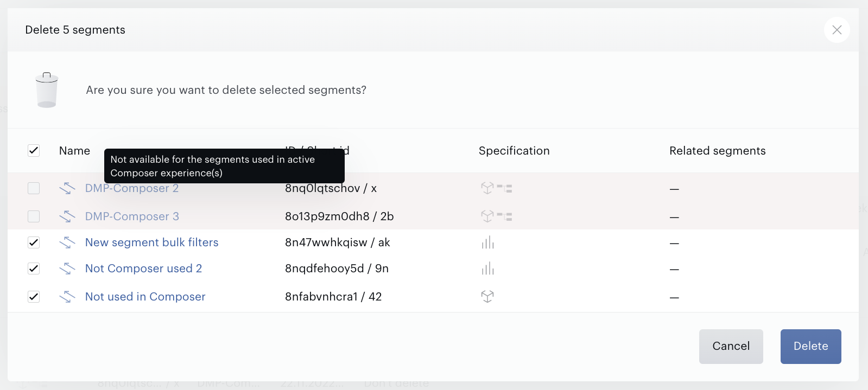The height and width of the screenshot is (390, 868).
Task: Click the Name column header
Action: click(x=74, y=151)
